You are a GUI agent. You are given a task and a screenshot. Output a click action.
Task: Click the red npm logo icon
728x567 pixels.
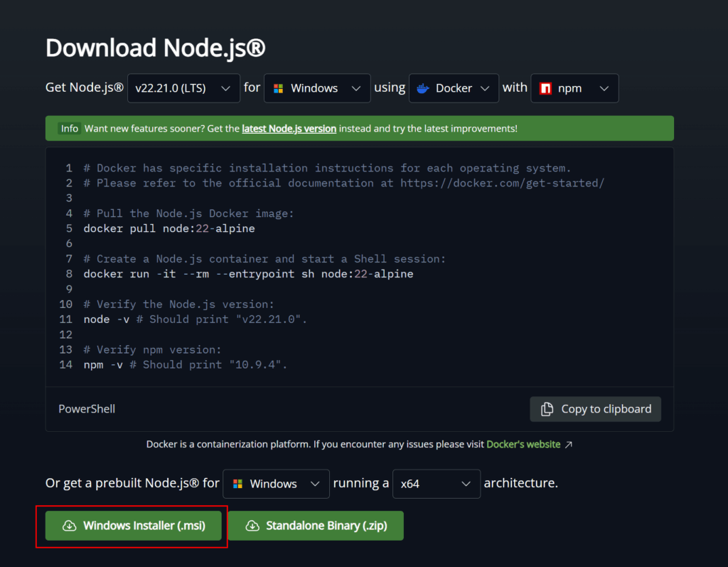(x=546, y=88)
